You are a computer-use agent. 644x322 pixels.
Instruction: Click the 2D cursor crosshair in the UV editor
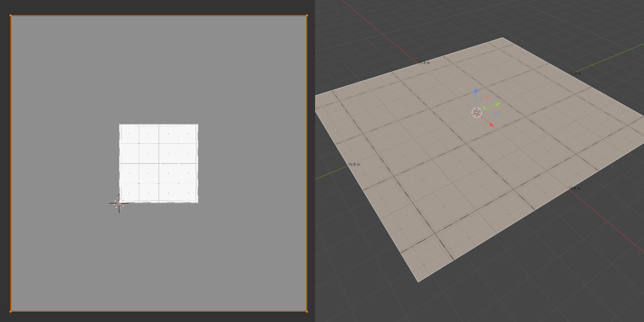click(x=119, y=203)
